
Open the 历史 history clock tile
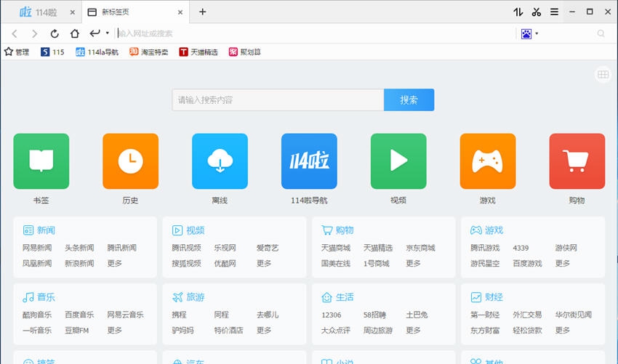(130, 161)
